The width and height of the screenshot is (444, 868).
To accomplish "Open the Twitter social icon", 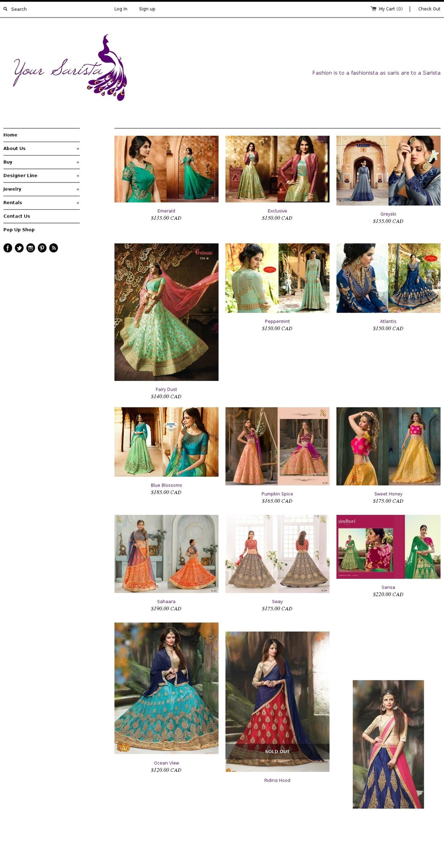I will click(19, 248).
